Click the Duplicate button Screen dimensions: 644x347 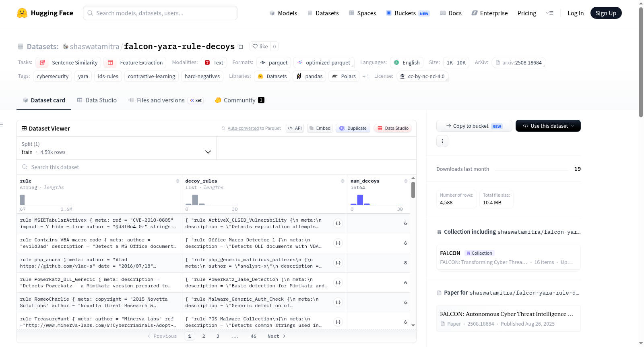(x=353, y=128)
